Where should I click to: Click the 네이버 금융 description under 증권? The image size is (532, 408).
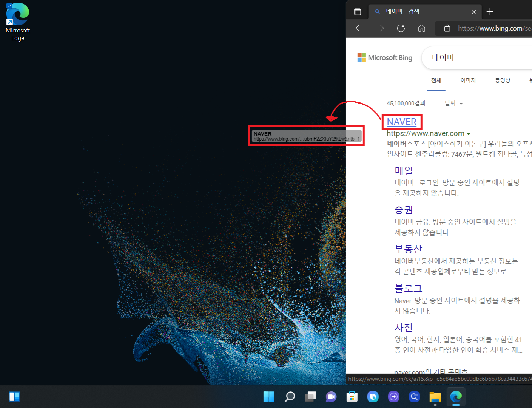click(x=455, y=227)
